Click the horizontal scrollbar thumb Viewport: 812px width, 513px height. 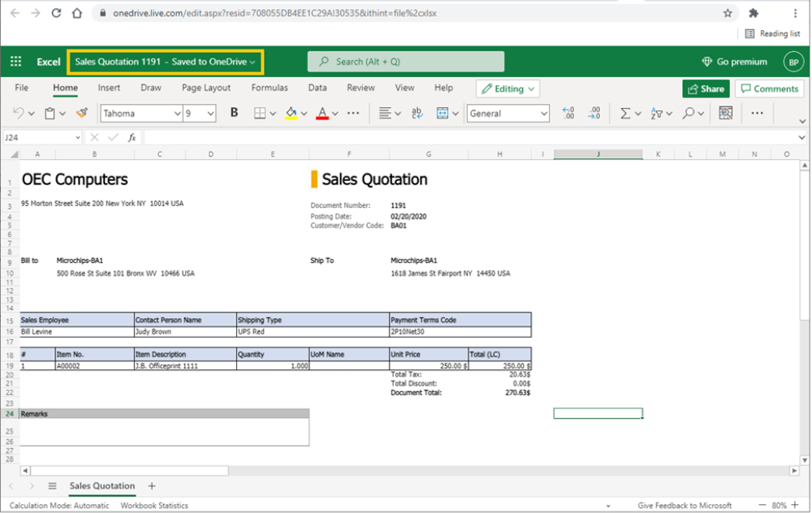[x=129, y=471]
